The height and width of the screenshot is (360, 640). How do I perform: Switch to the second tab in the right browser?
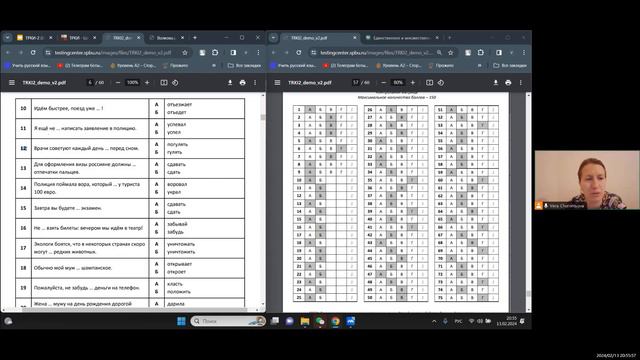pyautogui.click(x=402, y=38)
